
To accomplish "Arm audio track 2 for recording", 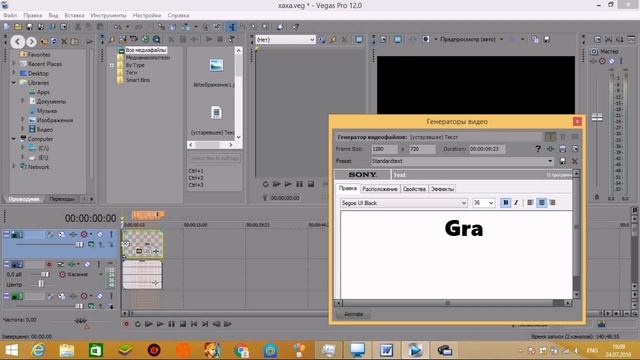I will [x=49, y=264].
